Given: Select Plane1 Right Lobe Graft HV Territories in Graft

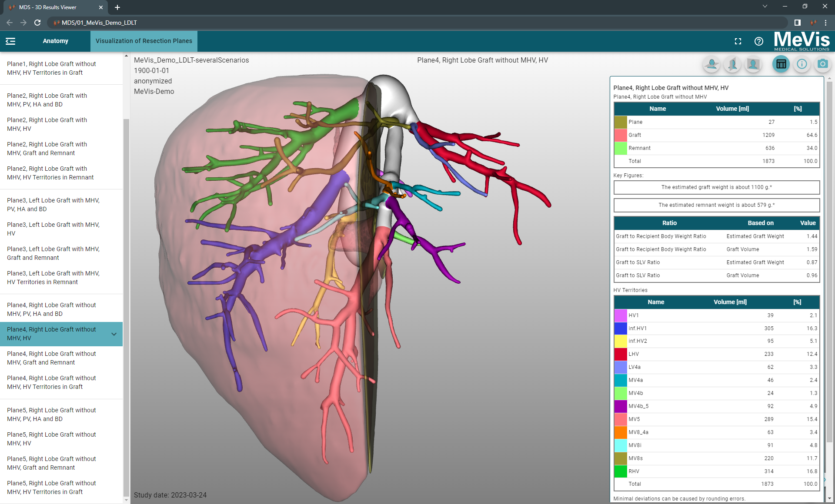Looking at the screenshot, I should coord(61,68).
